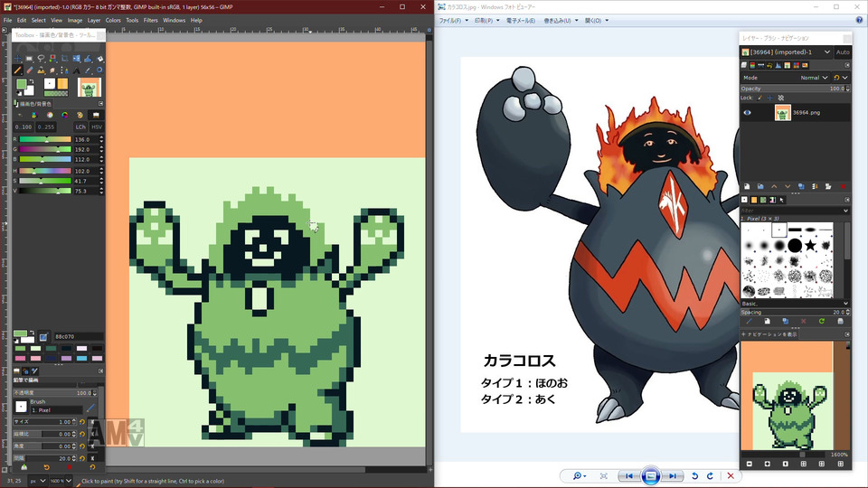Open Photo Viewer 印刷(P) menu
868x488 pixels.
(x=486, y=21)
